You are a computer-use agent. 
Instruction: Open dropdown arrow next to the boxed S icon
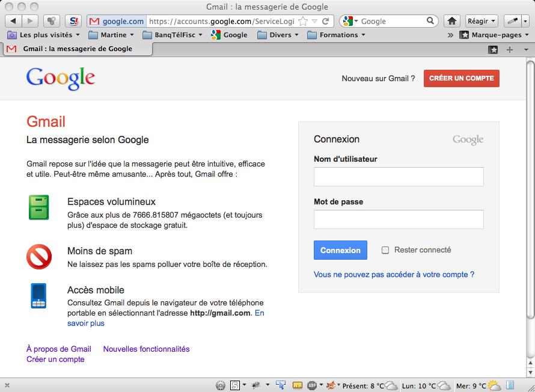pos(244,385)
